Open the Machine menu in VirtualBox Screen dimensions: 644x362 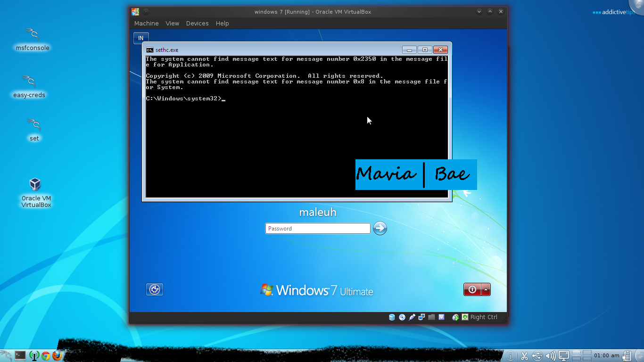click(146, 23)
